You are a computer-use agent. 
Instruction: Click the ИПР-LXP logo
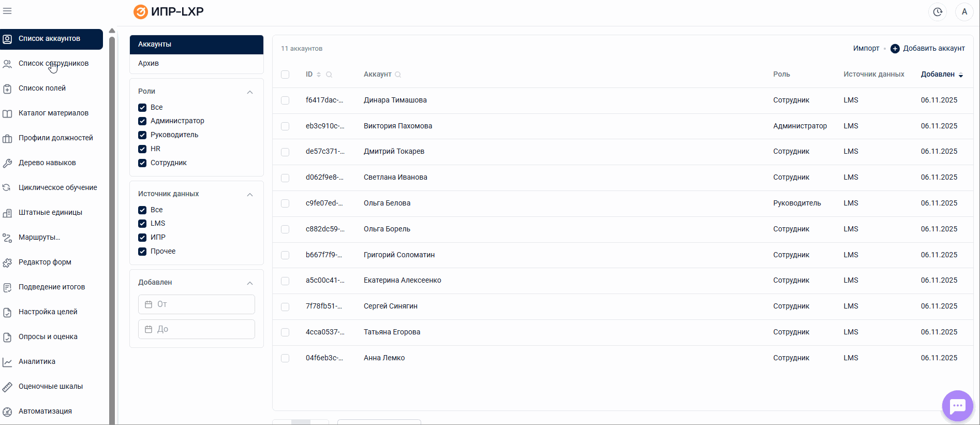(x=169, y=11)
